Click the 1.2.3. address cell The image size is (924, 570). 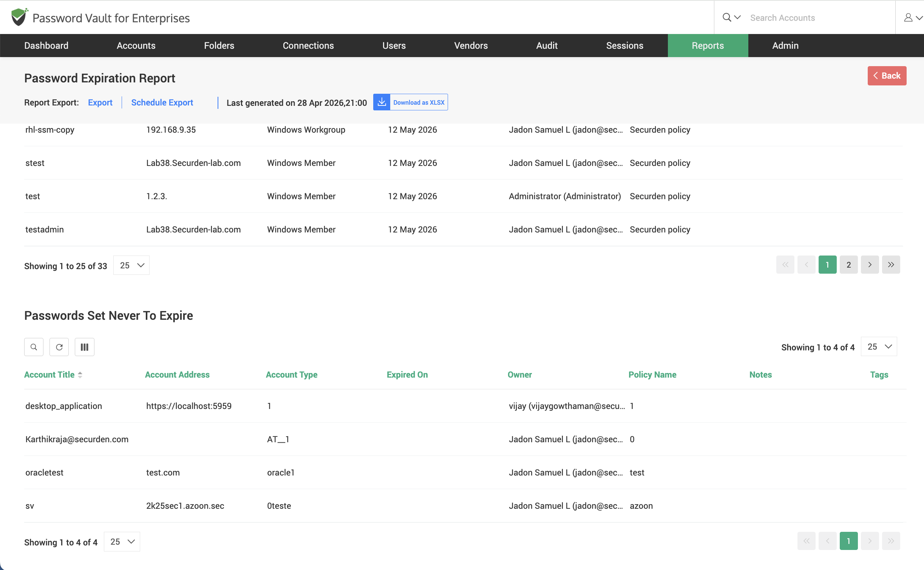pos(156,196)
